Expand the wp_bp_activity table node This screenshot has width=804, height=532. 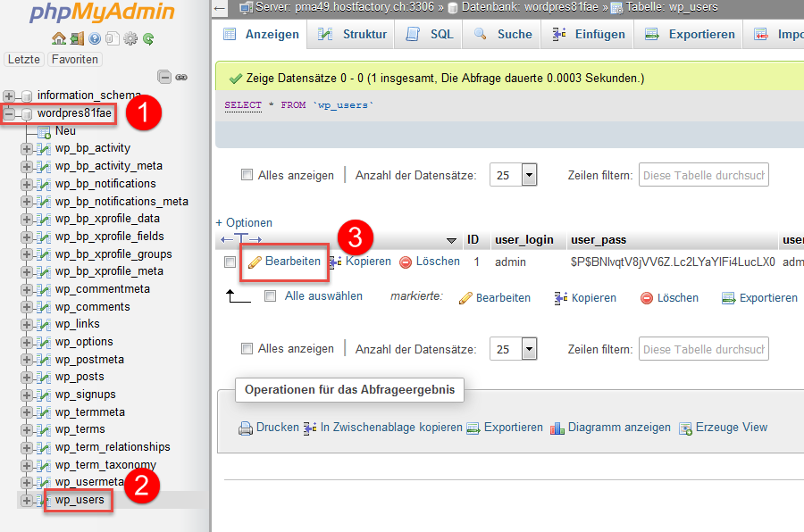click(x=26, y=149)
